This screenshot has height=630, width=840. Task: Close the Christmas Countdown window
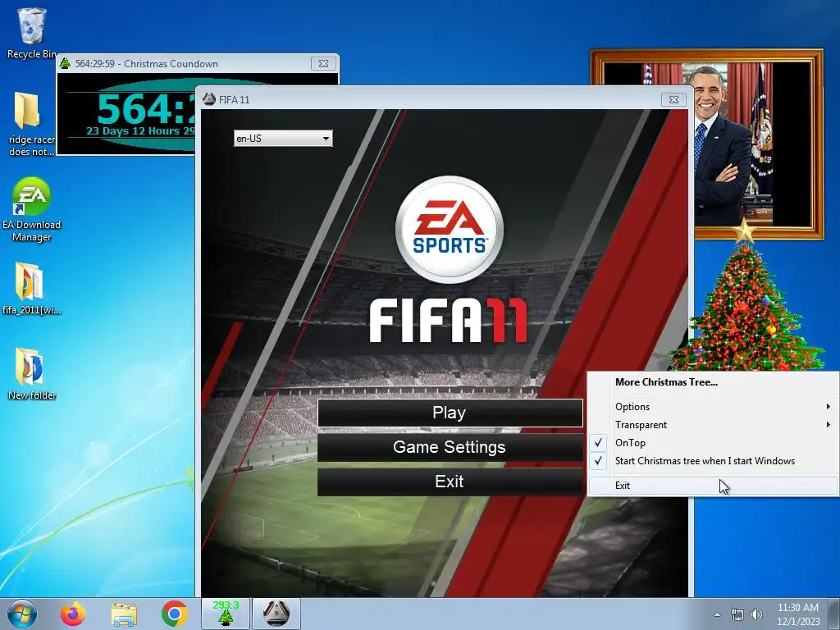pyautogui.click(x=323, y=63)
